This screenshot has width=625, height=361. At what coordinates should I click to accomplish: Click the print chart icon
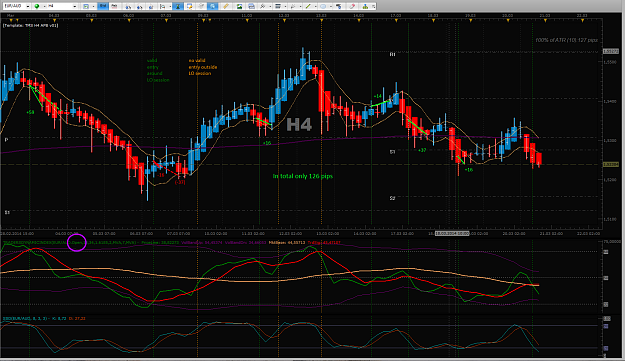[251, 6]
